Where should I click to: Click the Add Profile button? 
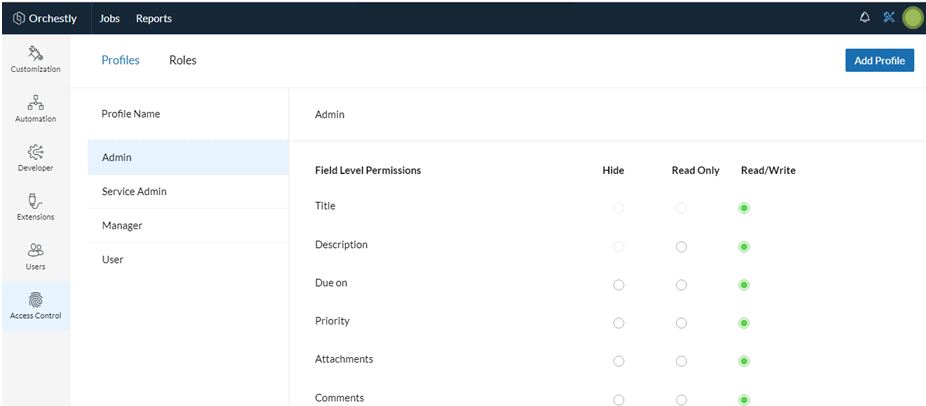tap(879, 60)
